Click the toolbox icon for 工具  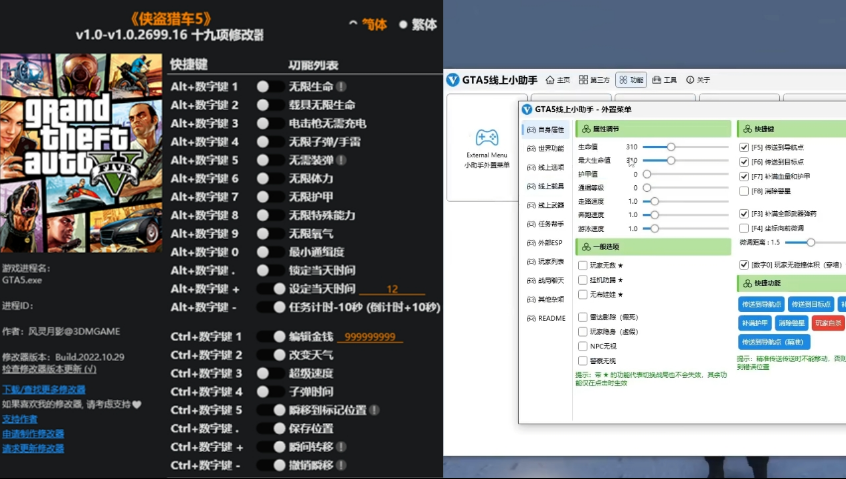click(657, 80)
